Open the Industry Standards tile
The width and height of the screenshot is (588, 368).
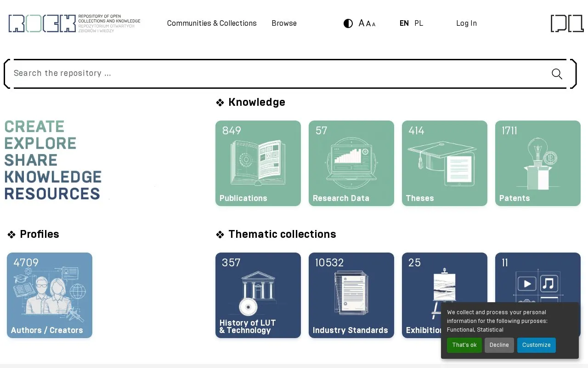[x=351, y=295]
